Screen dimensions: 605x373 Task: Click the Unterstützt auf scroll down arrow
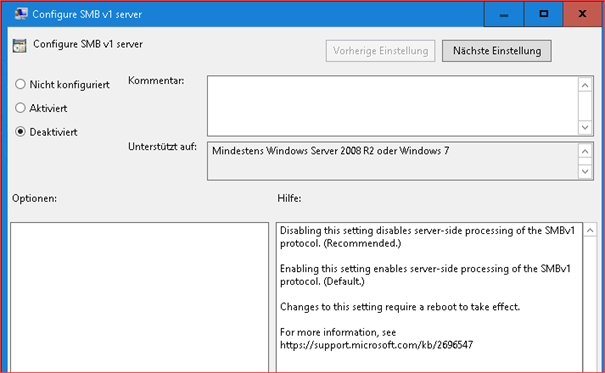[585, 171]
